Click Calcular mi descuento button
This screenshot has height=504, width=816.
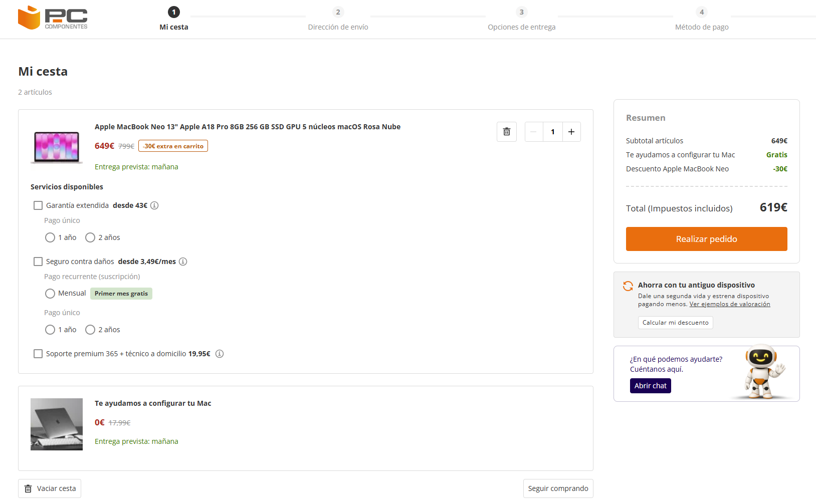(676, 323)
